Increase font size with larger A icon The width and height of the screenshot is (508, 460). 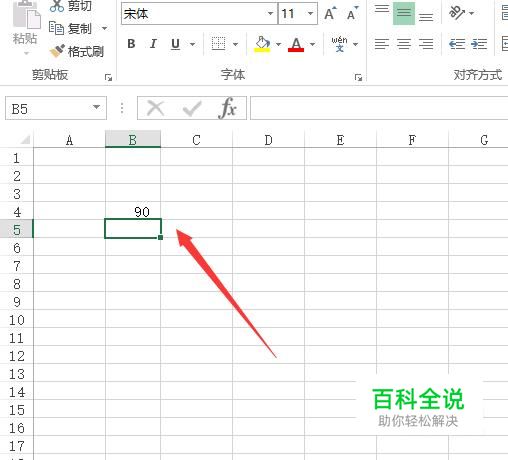[330, 14]
